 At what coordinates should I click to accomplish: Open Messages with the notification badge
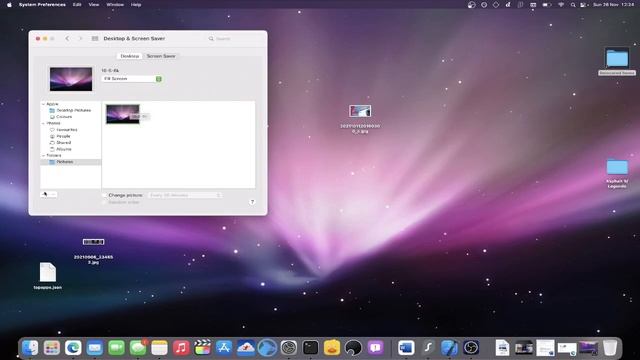(138, 348)
